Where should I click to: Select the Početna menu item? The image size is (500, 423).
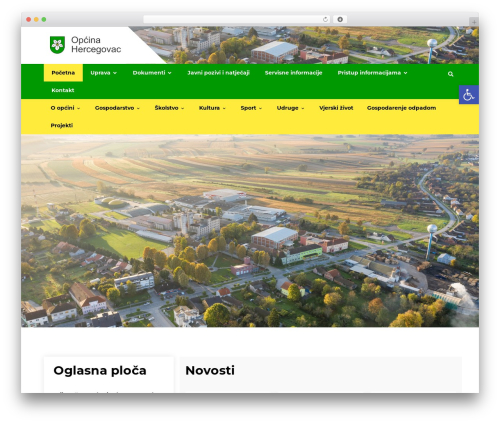coord(63,73)
